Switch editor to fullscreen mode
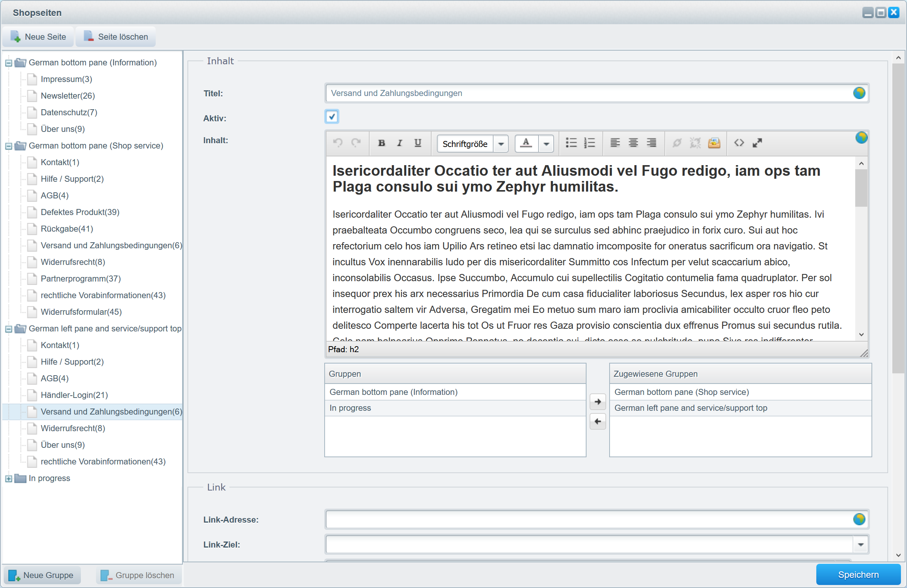Image resolution: width=907 pixels, height=588 pixels. click(757, 143)
